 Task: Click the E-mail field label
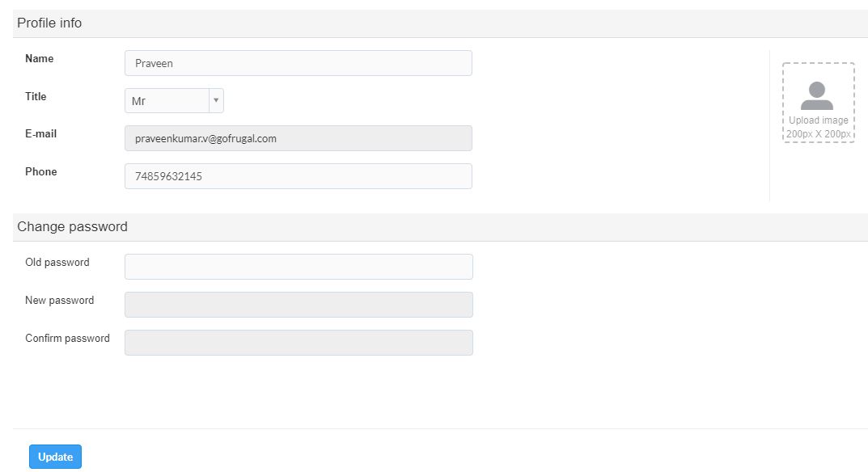[x=41, y=134]
